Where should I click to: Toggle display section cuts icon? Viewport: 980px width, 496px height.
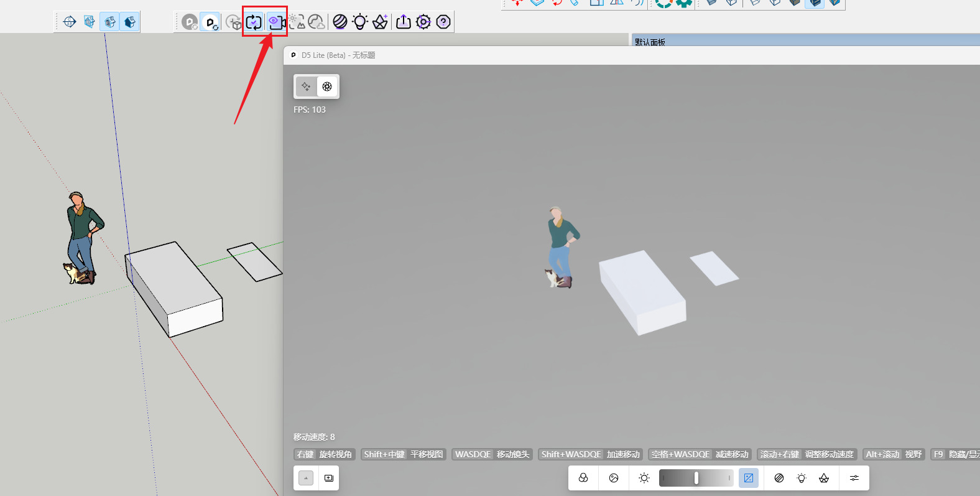click(x=110, y=22)
